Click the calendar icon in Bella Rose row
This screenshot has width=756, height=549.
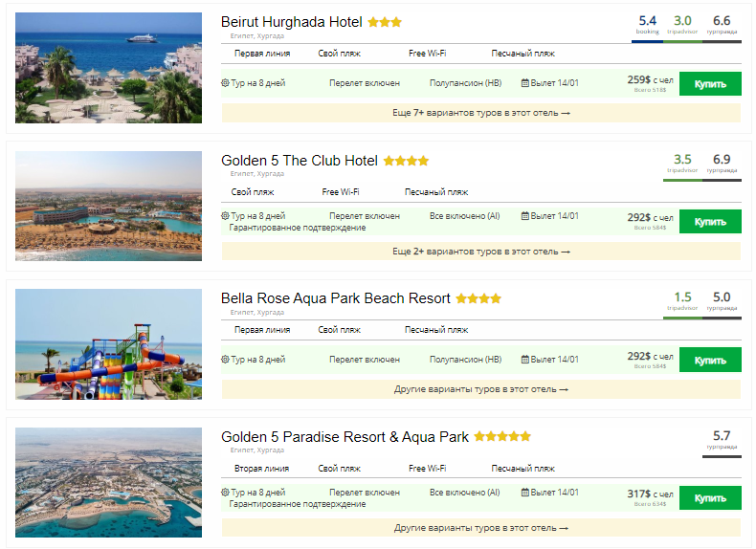click(x=525, y=360)
